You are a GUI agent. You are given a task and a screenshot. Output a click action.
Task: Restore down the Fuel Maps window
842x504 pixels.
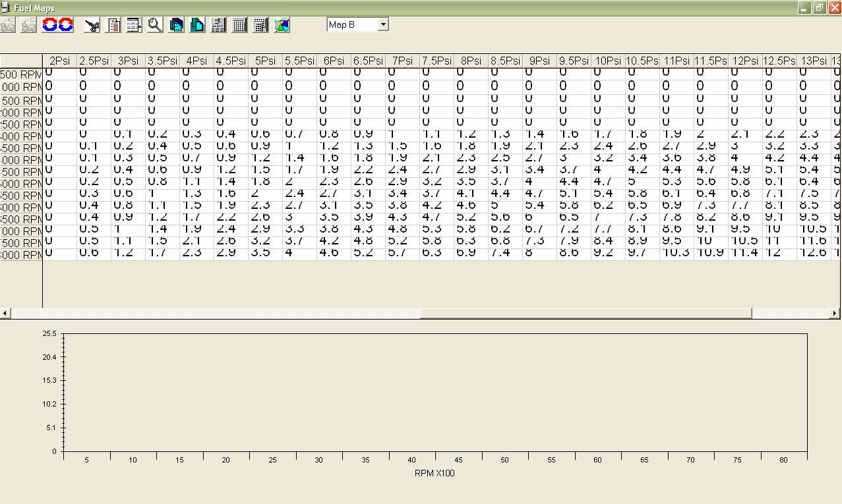coord(820,7)
